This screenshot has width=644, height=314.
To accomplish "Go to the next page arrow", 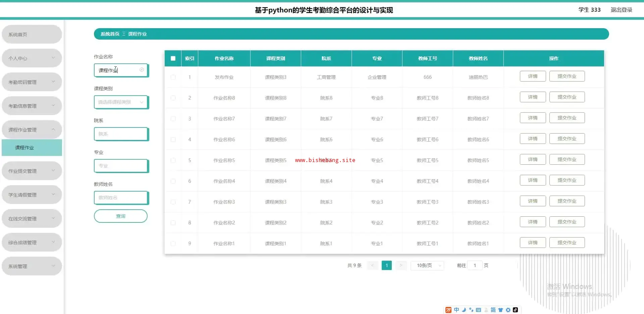I will [401, 265].
